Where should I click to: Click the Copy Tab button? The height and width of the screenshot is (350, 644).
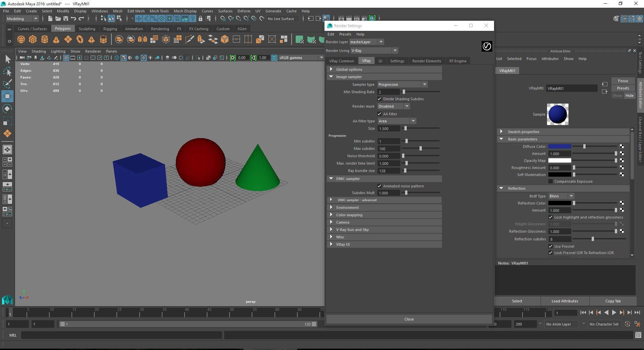[x=613, y=301]
